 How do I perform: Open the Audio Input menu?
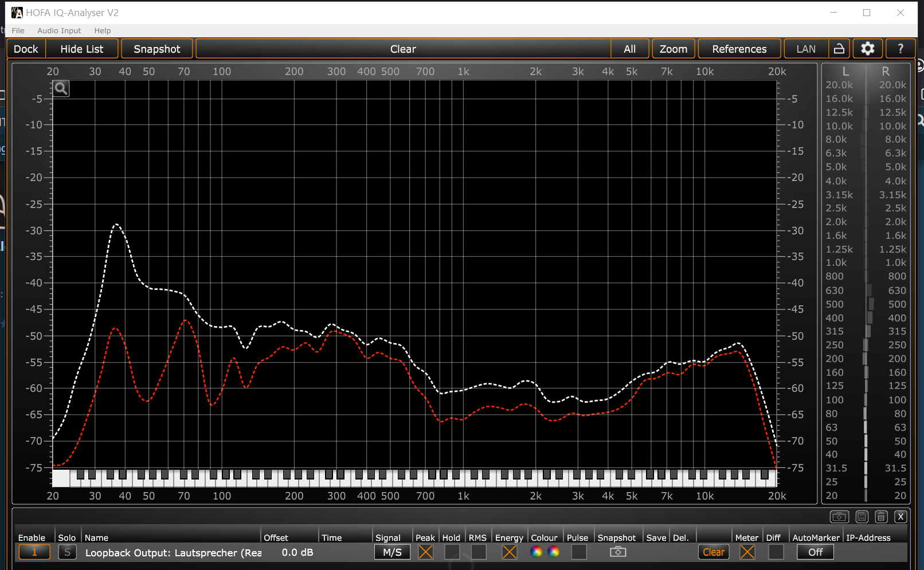[59, 31]
